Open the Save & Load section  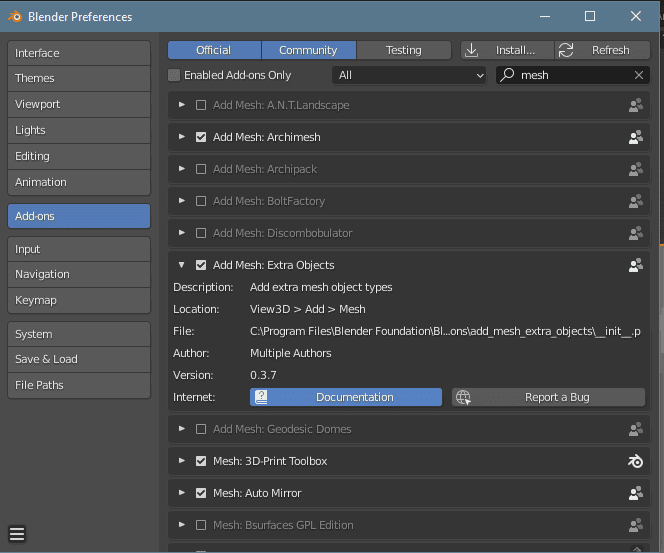click(79, 359)
